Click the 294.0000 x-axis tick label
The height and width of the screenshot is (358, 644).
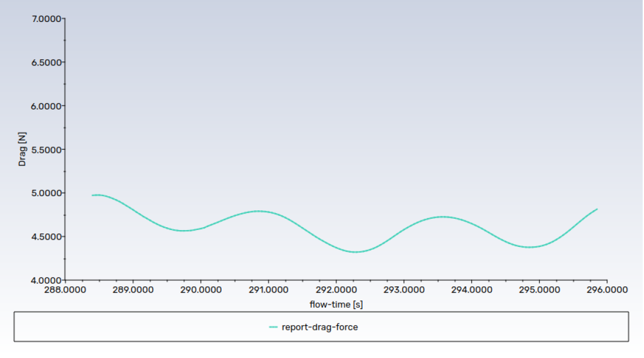click(471, 290)
